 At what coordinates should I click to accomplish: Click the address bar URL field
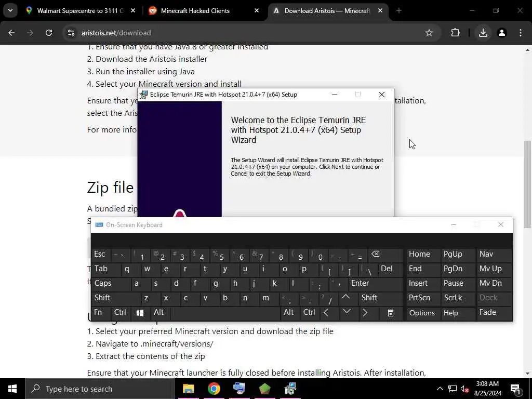point(251,33)
